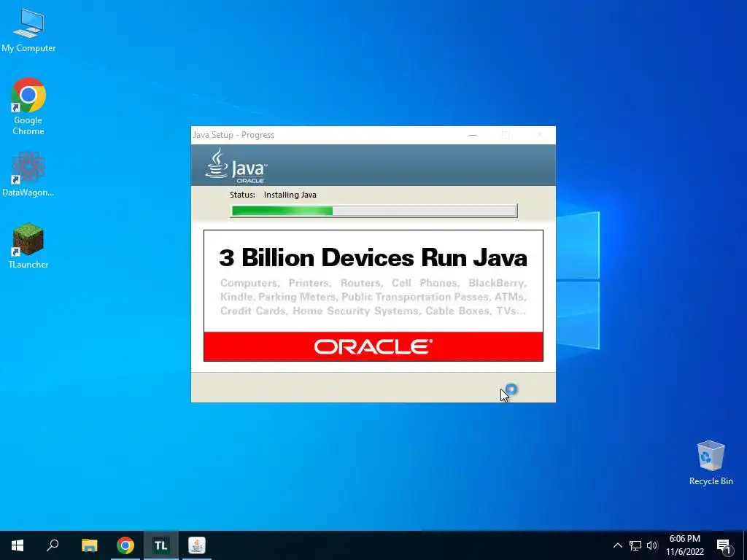Select the Recycle Bin icon
The height and width of the screenshot is (560, 747).
(711, 463)
